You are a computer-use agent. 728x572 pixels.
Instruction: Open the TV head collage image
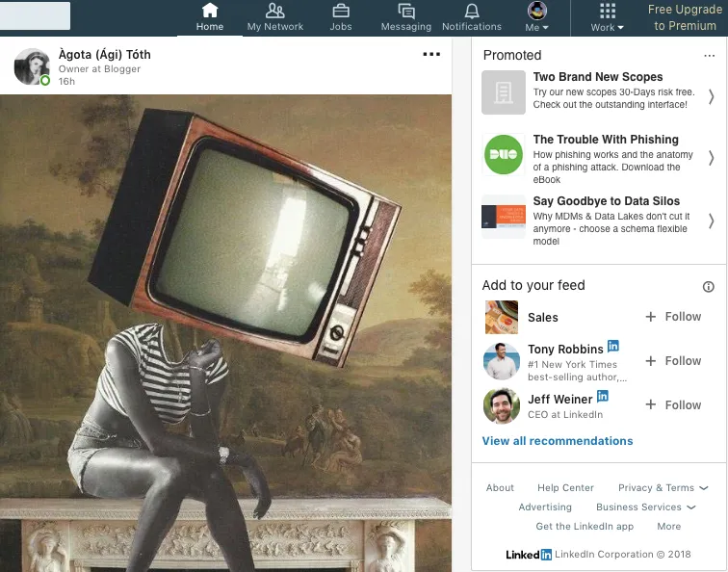pyautogui.click(x=225, y=333)
